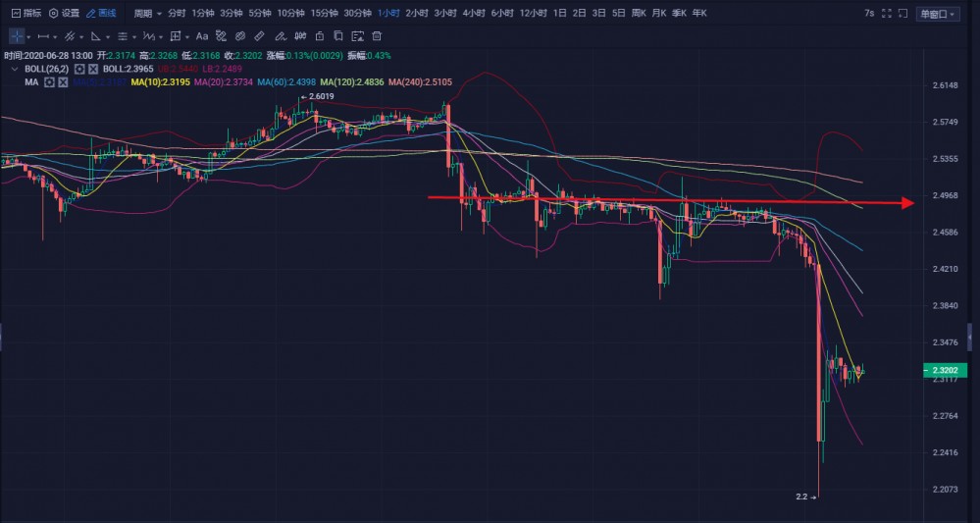Switch to the 周K weekly chart
980x523 pixels.
pyautogui.click(x=639, y=14)
